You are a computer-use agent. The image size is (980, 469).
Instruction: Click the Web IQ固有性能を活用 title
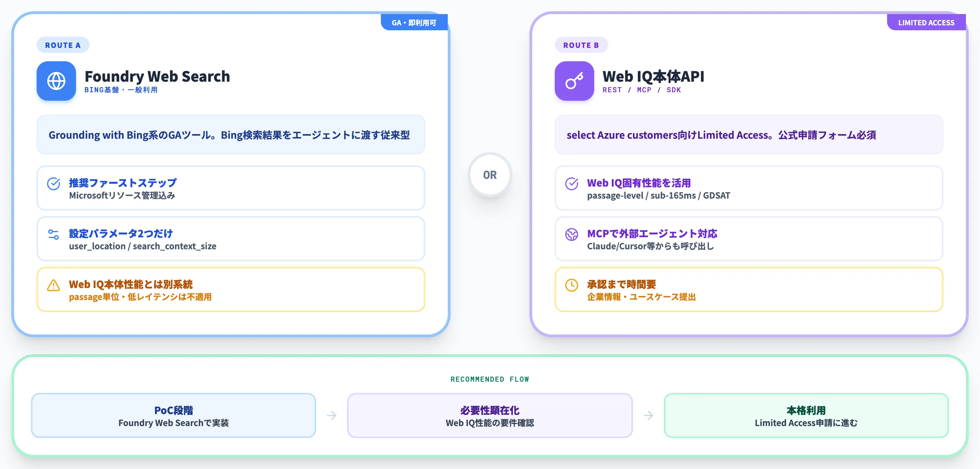click(639, 183)
